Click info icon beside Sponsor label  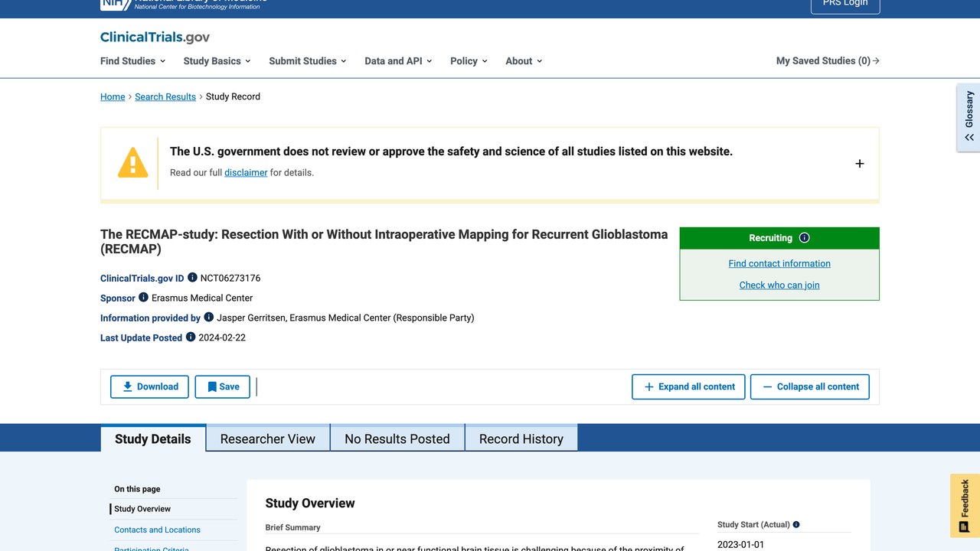[x=143, y=298]
